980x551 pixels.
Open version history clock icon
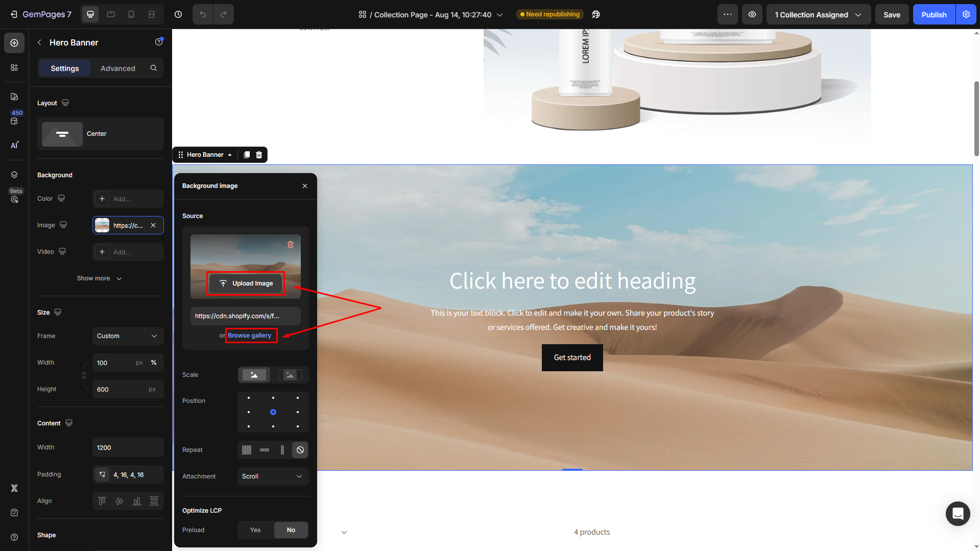click(178, 14)
